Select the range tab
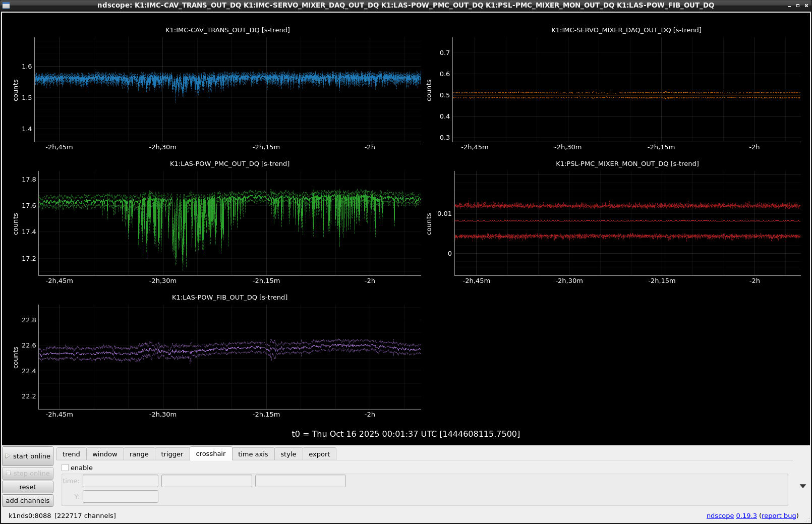Viewport: 812px width, 524px height. tap(139, 454)
